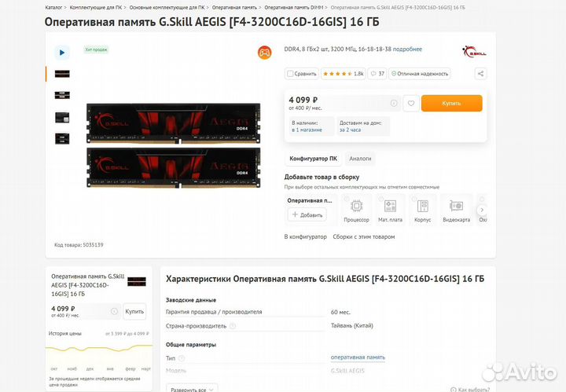Go to the Оперативная память breadcrumb
The height and width of the screenshot is (392, 566).
coord(234,7)
